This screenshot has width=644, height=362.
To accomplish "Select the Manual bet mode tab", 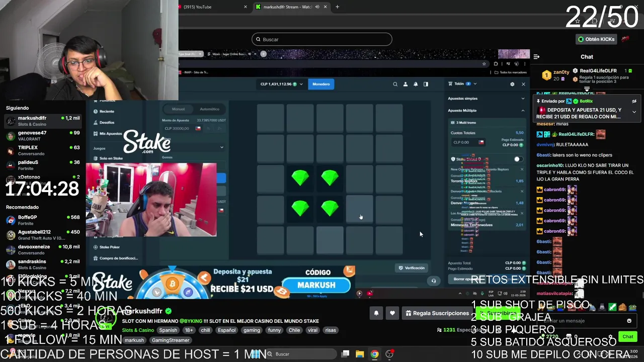I will [x=178, y=109].
